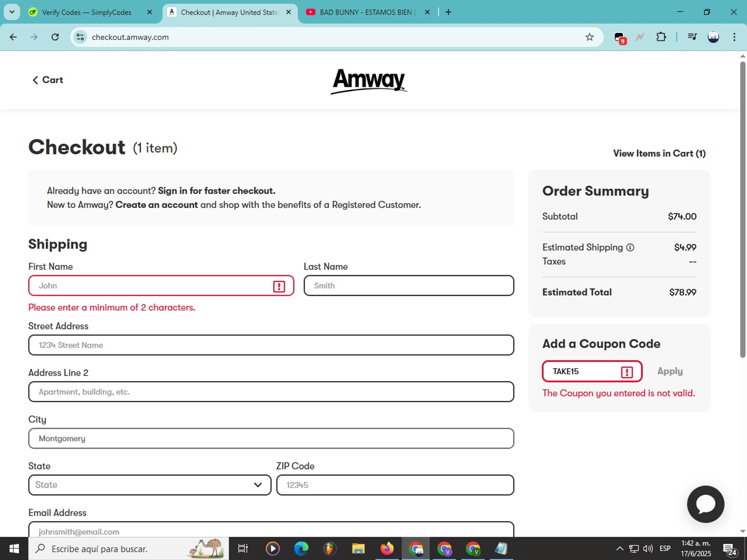The width and height of the screenshot is (747, 560).
Task: Open the Extensions puzzle icon
Action: point(661,37)
